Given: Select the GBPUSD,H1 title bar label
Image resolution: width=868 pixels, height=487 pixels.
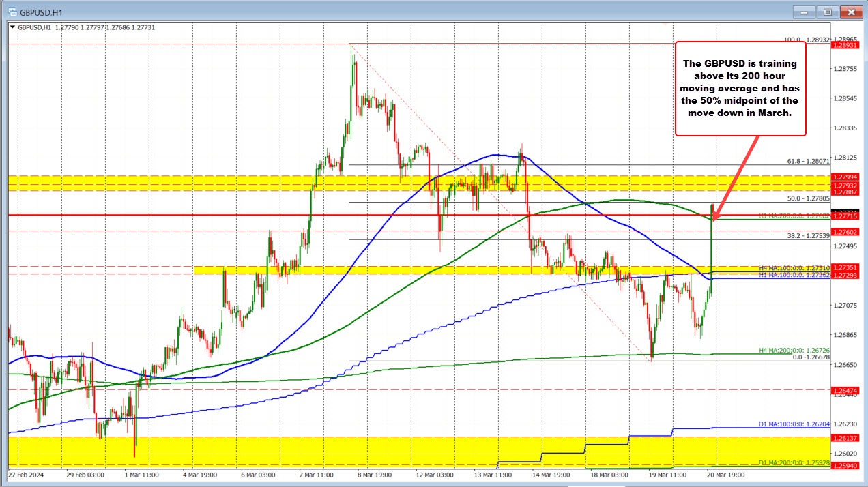Looking at the screenshot, I should coord(41,12).
